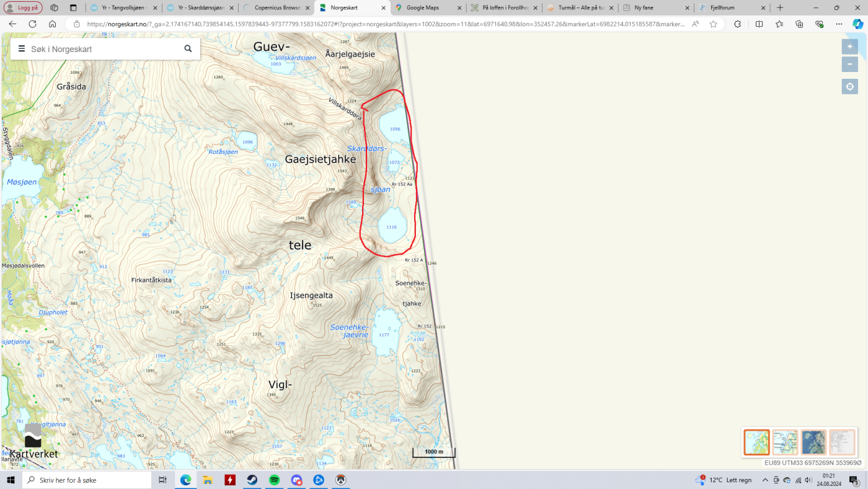Open the Norgeskart hamburger menu
This screenshot has width=868, height=489.
(22, 49)
